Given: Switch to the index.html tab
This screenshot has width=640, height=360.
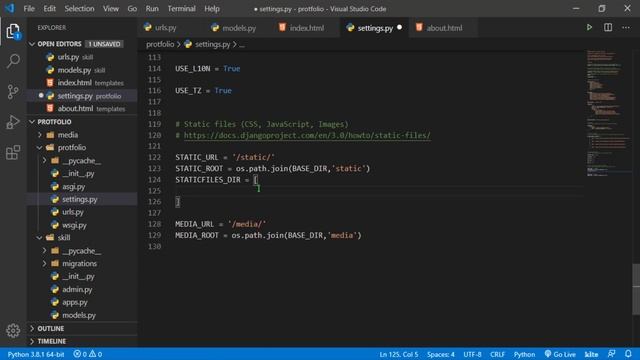Looking at the screenshot, I should pyautogui.click(x=307, y=28).
